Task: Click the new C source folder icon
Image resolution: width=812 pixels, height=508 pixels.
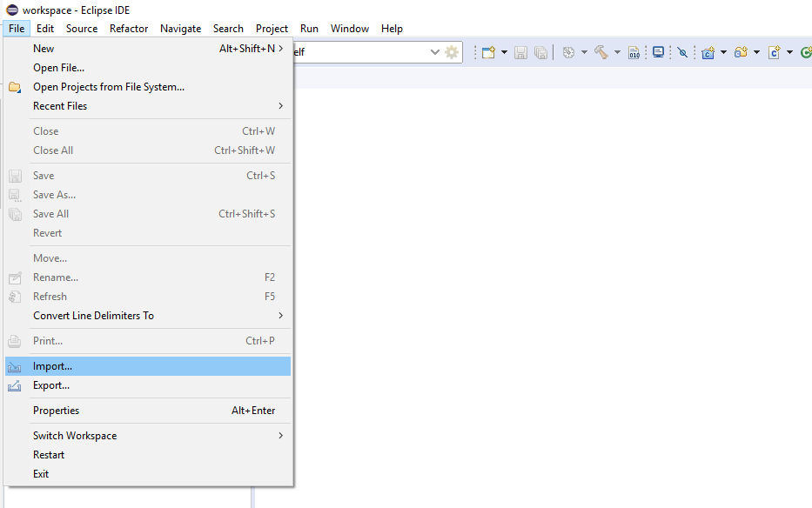Action: point(741,52)
